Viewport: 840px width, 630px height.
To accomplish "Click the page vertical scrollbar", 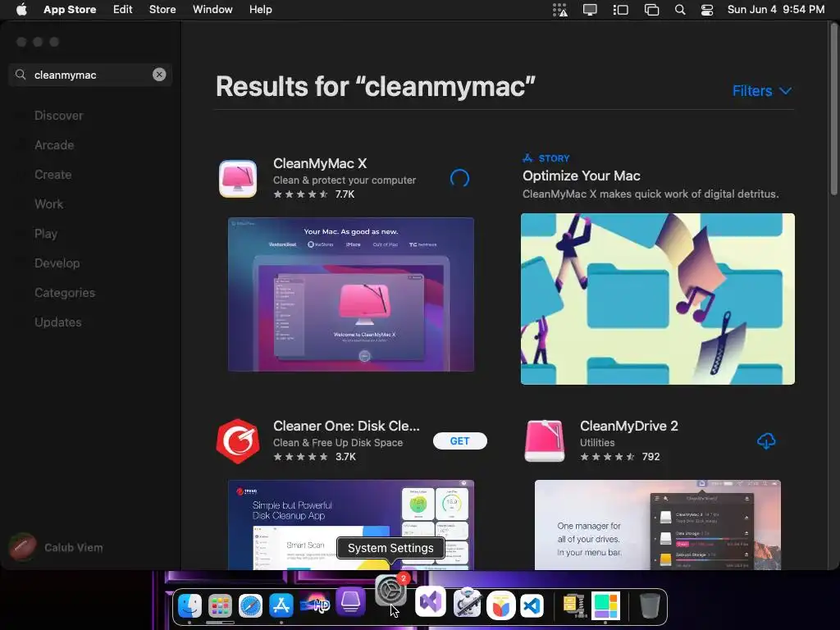I will point(833,110).
